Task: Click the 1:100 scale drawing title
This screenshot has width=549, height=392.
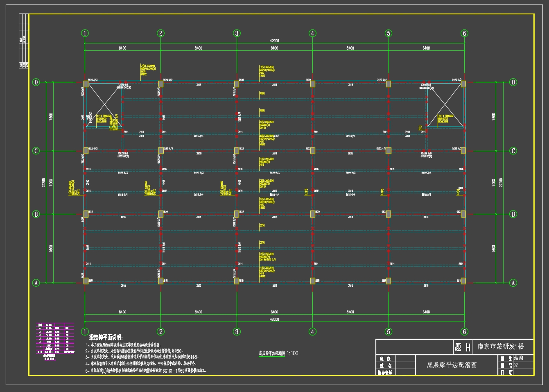Action: (278, 353)
